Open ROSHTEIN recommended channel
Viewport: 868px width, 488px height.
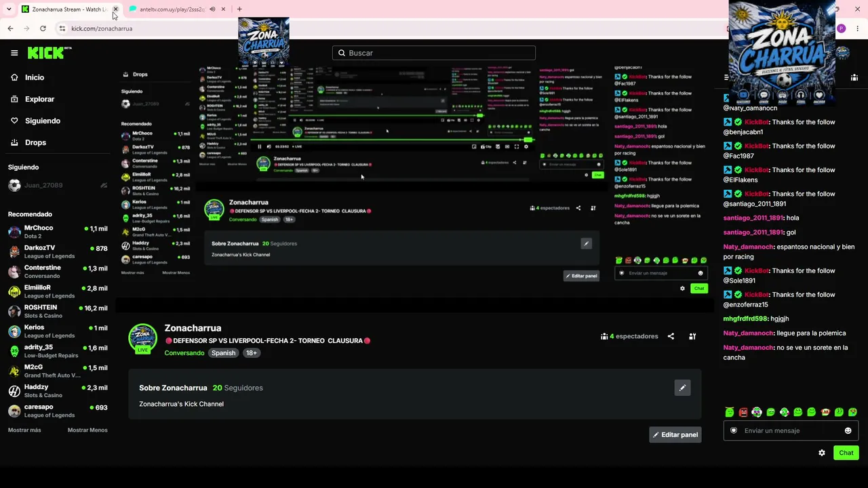coord(58,311)
